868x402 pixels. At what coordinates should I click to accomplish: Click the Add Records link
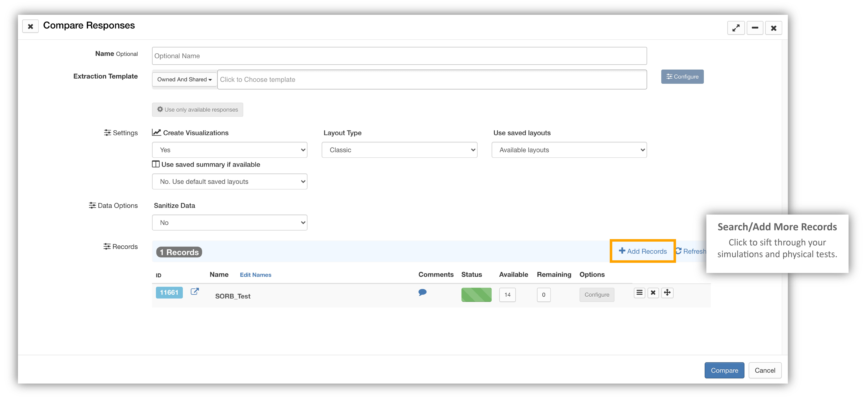[x=643, y=251]
